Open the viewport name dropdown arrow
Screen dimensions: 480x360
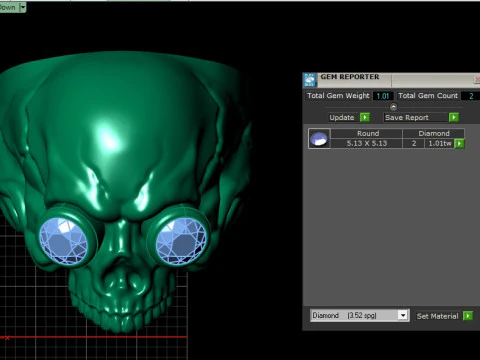22,7
